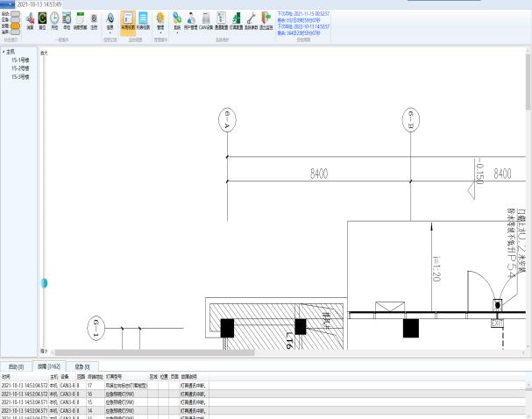
Task: Open the CAN设备 device icon
Action: 206,19
